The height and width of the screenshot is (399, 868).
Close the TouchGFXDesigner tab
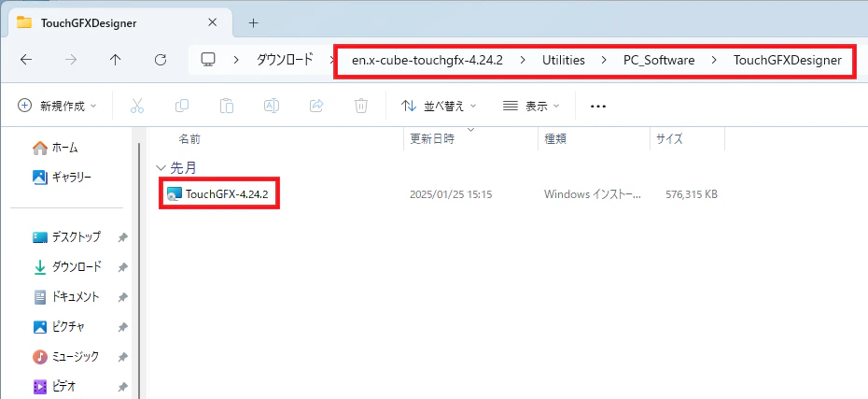[213, 22]
